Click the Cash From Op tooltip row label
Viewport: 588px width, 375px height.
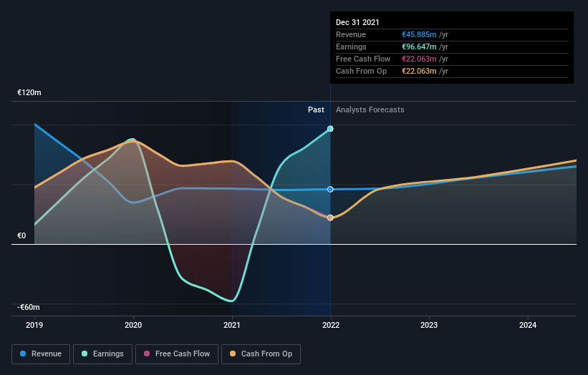coord(361,71)
